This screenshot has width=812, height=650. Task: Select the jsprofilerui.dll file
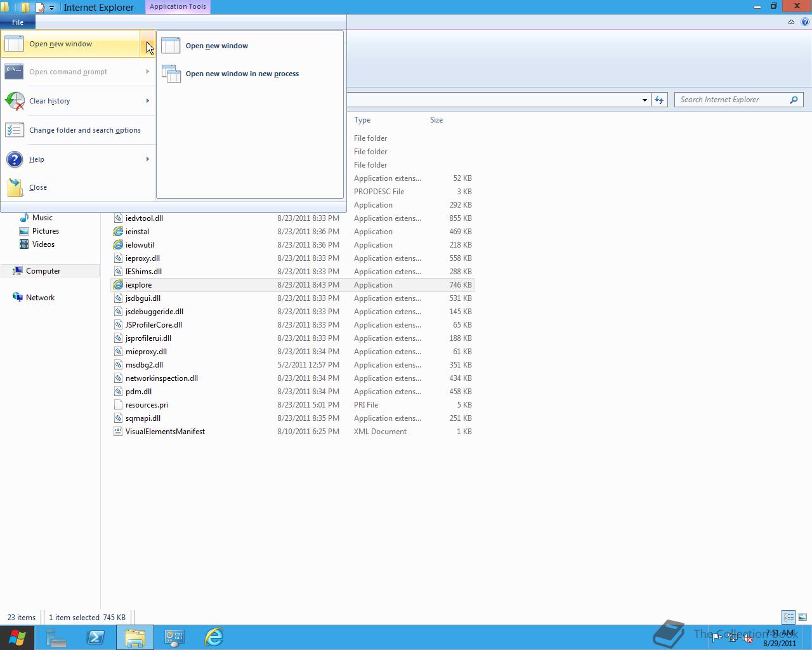(292, 338)
